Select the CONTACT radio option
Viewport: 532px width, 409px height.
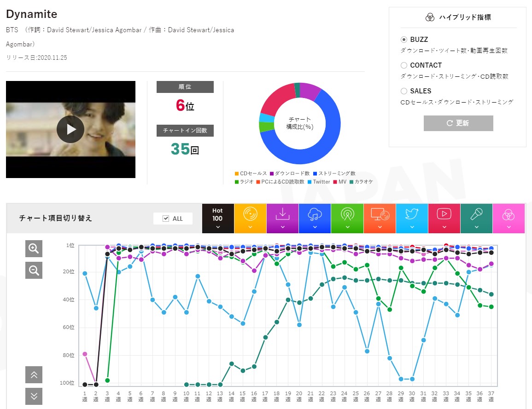[x=404, y=65]
